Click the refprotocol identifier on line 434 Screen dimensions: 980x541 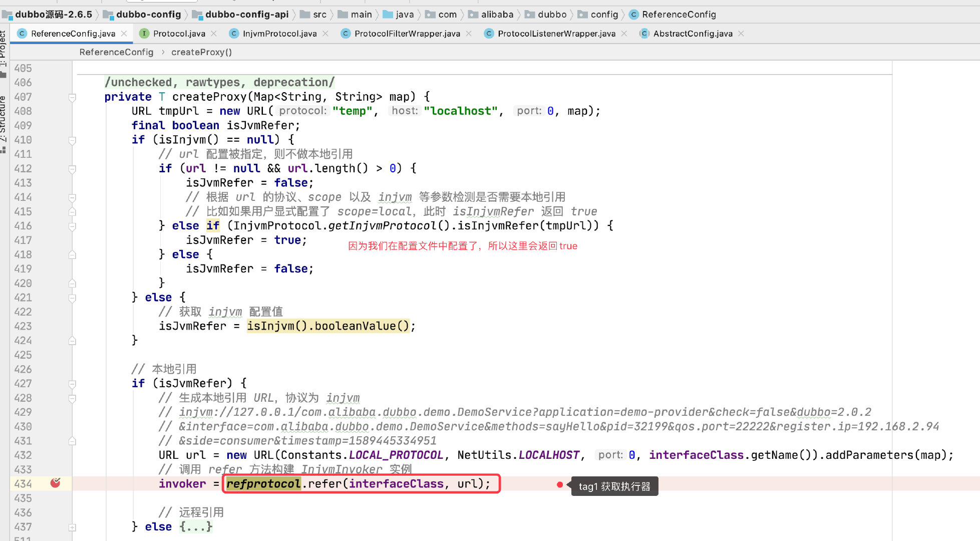[x=263, y=484]
